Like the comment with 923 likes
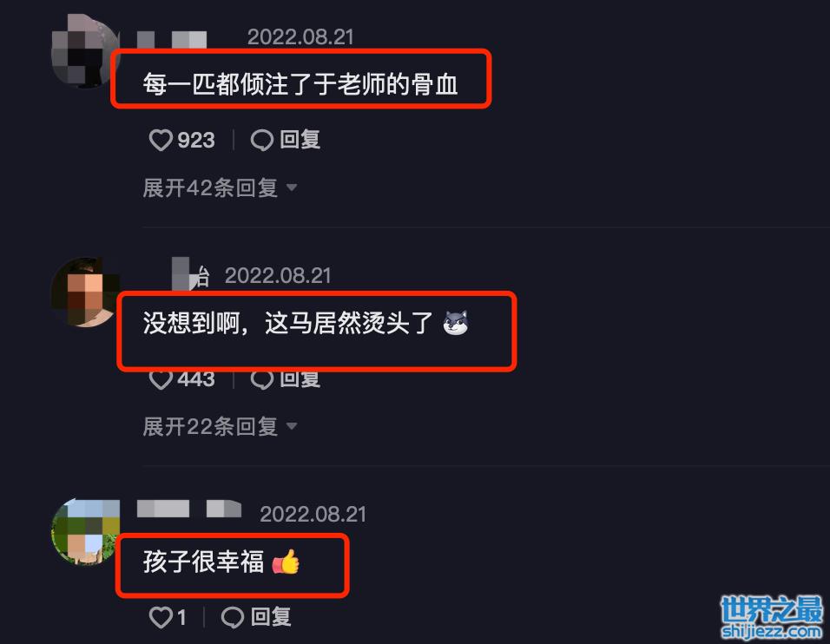830x644 pixels. 161,141
